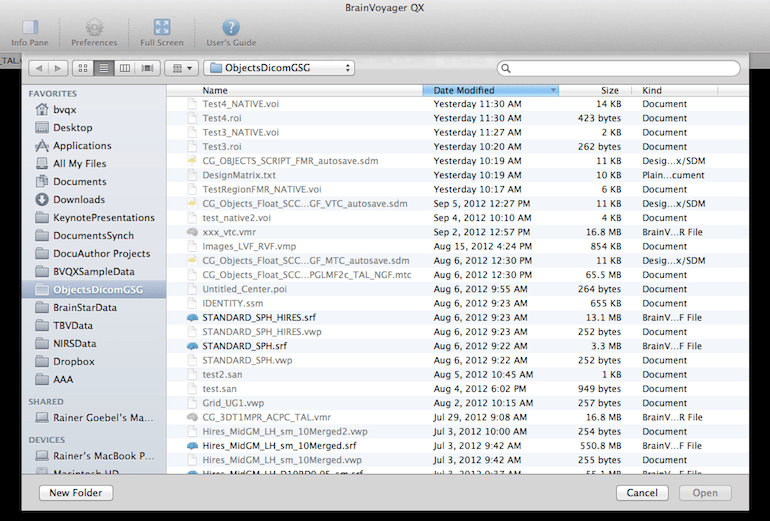Select test2.san file name
Viewport: 770px width, 521px height.
[x=222, y=375]
